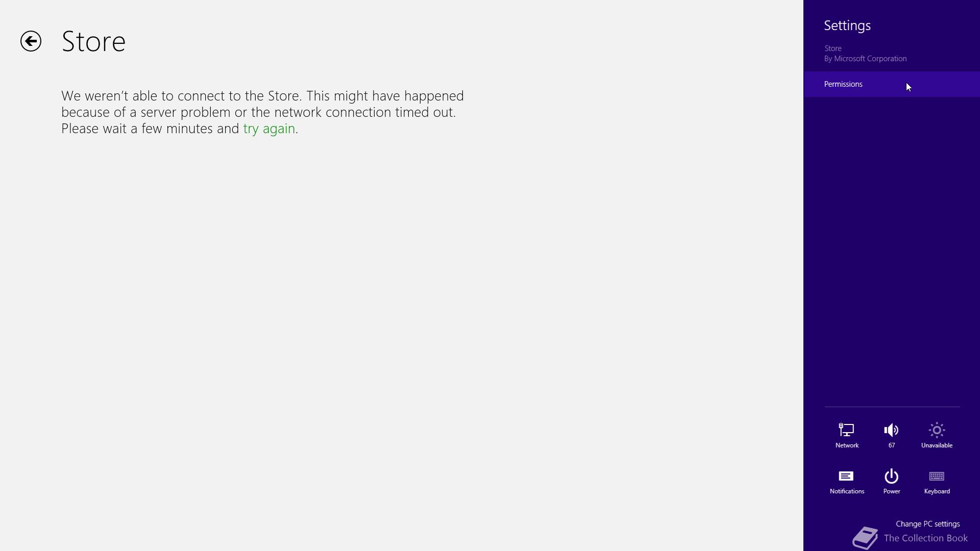This screenshot has width=980, height=551.
Task: Click the large Store page title
Action: coord(93,41)
